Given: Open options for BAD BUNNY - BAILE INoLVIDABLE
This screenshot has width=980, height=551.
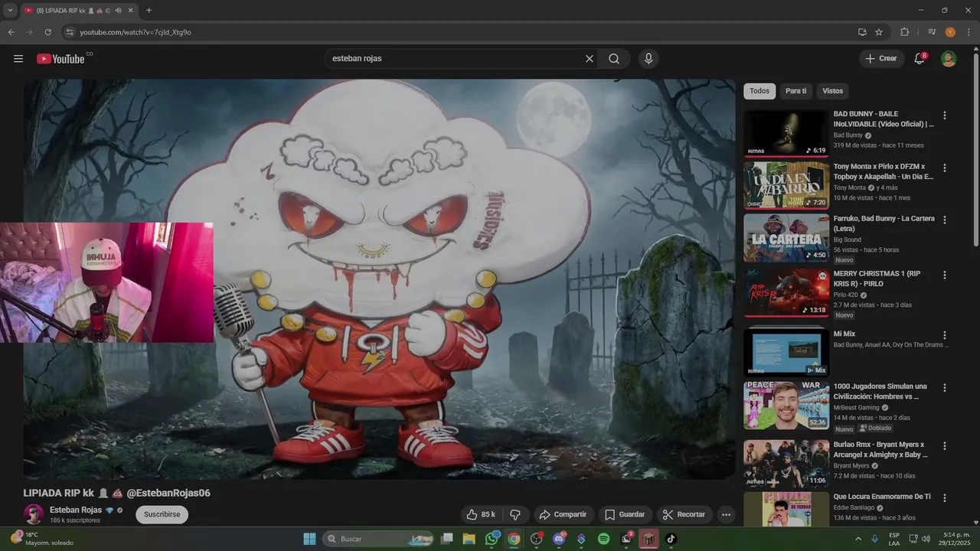Looking at the screenshot, I should (x=944, y=116).
